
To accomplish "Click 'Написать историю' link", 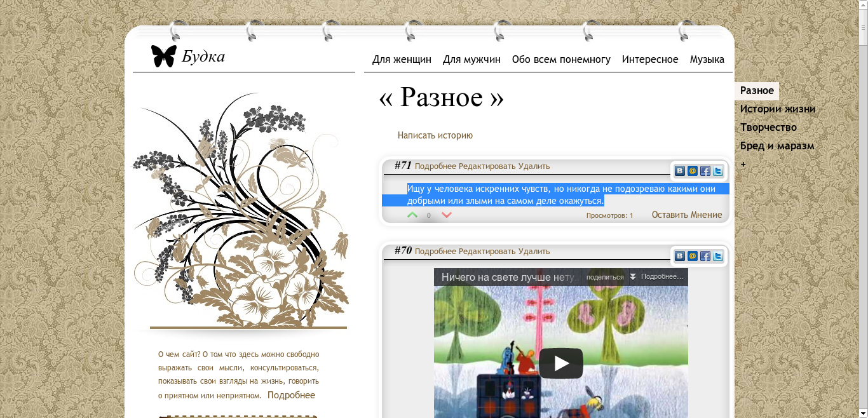I will point(435,135).
